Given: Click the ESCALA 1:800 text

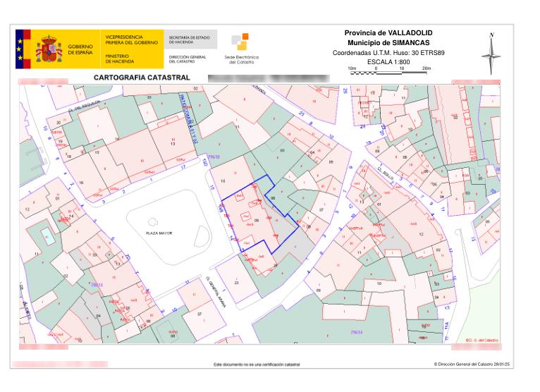Looking at the screenshot, I should pyautogui.click(x=388, y=61).
